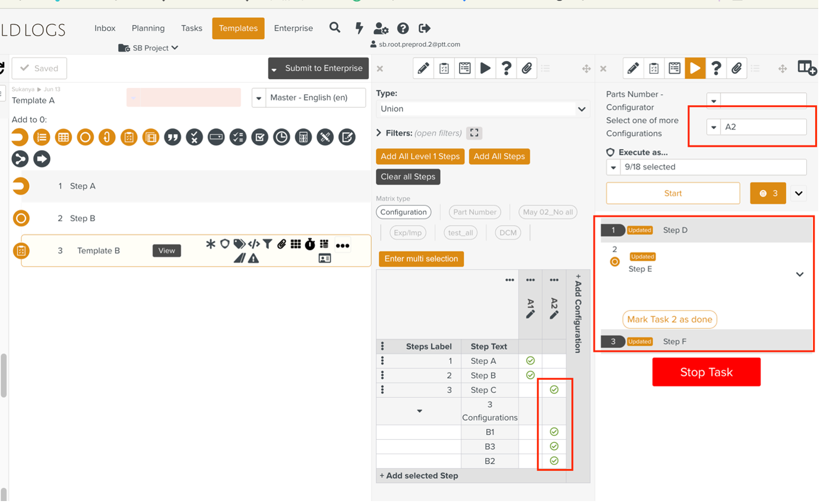Click the Execute as 9/18 selected field

(712, 167)
